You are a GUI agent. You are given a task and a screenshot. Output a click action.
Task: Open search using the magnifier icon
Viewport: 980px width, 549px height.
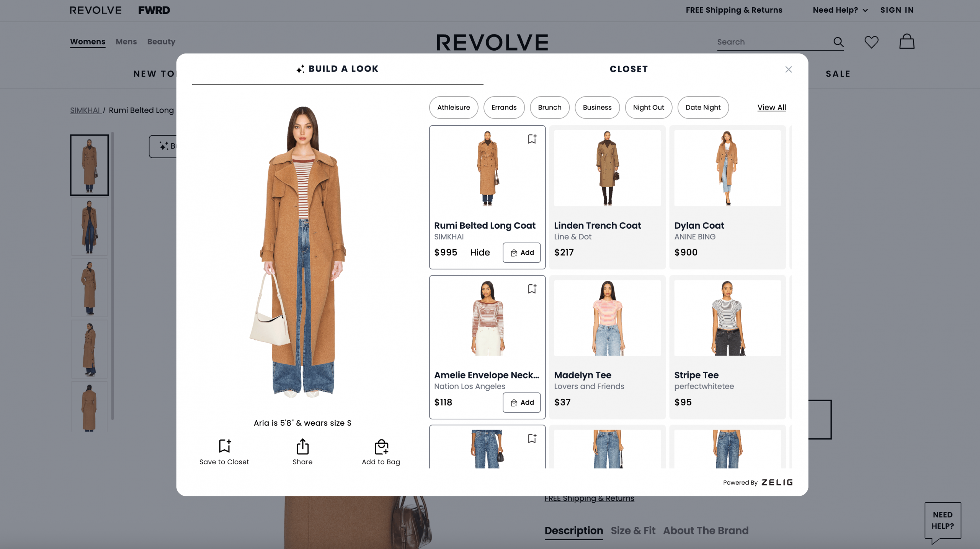tap(838, 42)
